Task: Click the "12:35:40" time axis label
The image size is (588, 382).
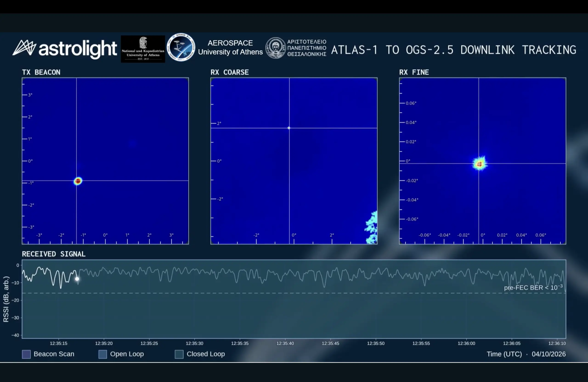Action: point(285,343)
